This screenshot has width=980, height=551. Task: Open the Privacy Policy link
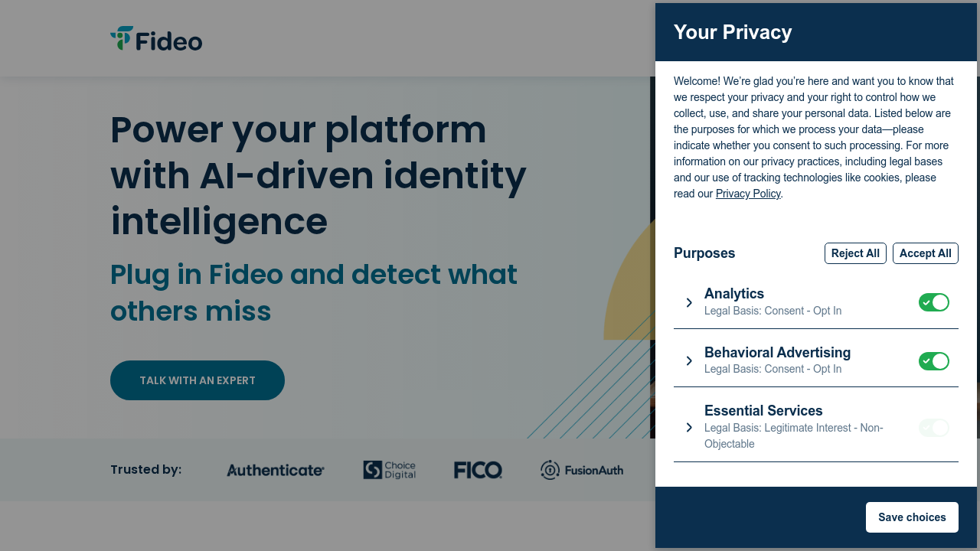coord(748,194)
